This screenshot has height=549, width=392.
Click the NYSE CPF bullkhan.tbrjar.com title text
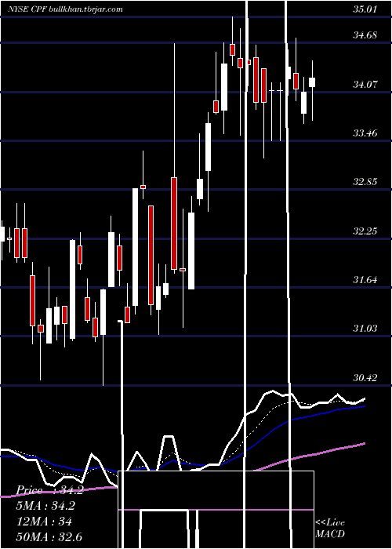65,9
